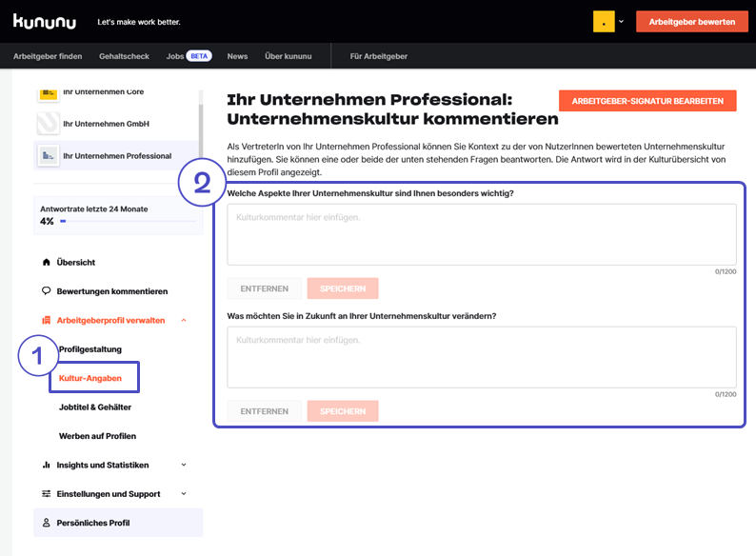Expand the Insights und Statistiken chevron

[x=184, y=465]
